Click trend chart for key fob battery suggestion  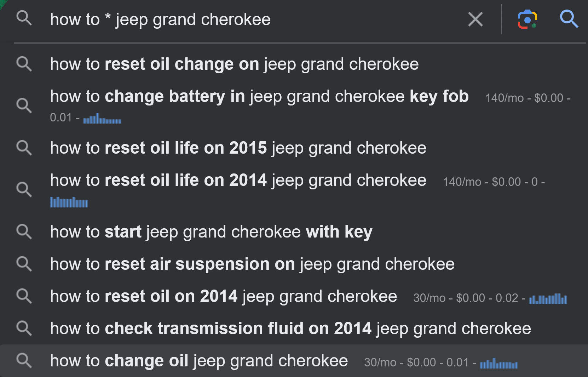click(x=102, y=118)
